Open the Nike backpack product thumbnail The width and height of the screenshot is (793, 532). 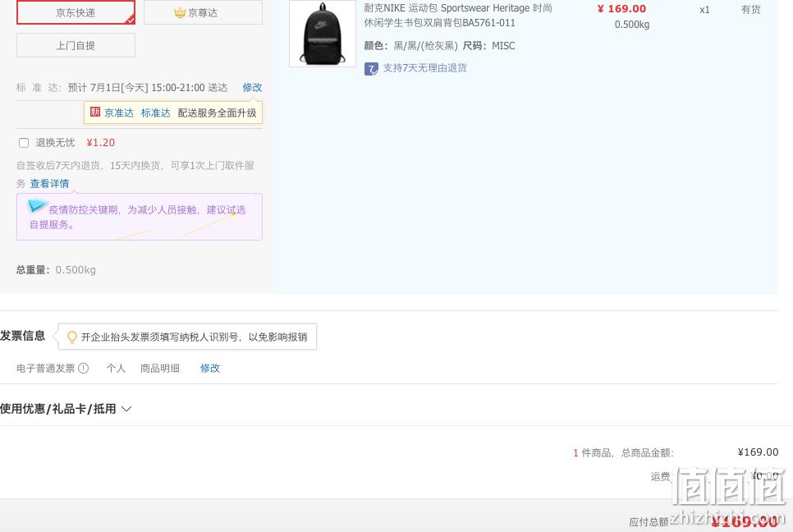323,34
